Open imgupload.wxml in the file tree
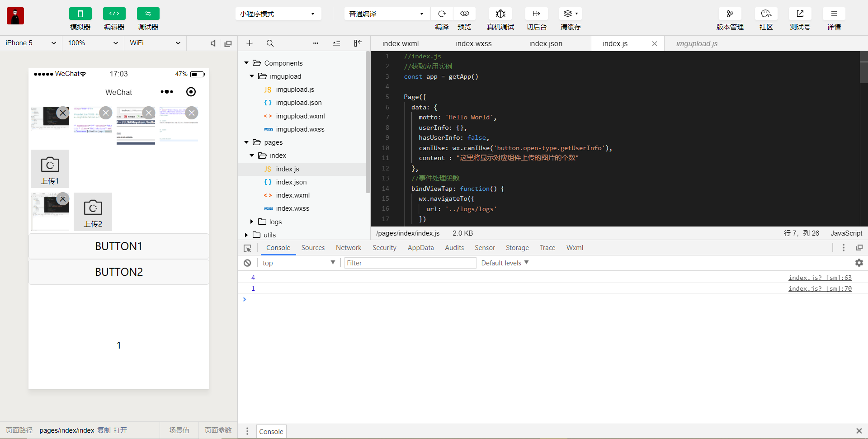The height and width of the screenshot is (439, 868). pos(301,116)
